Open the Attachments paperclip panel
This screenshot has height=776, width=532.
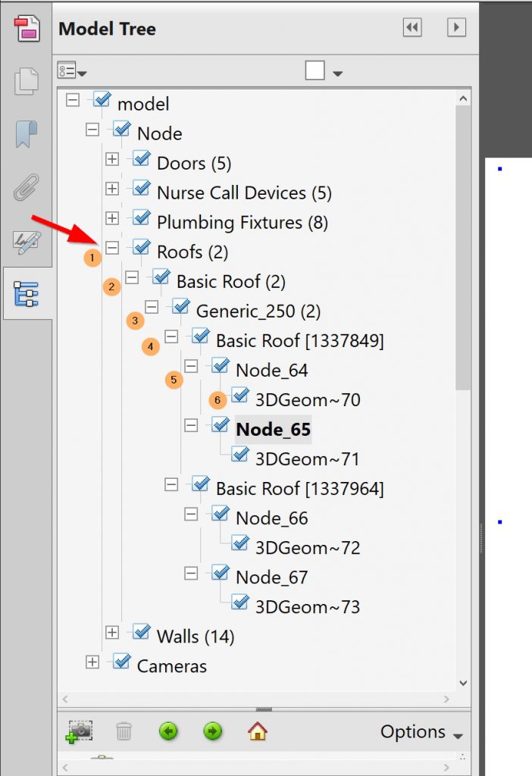[27, 187]
